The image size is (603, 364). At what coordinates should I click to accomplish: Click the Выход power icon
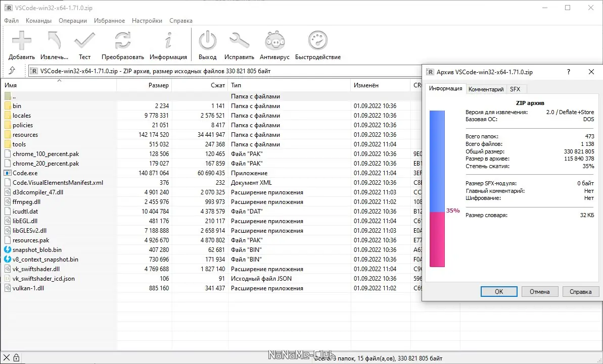click(x=208, y=40)
